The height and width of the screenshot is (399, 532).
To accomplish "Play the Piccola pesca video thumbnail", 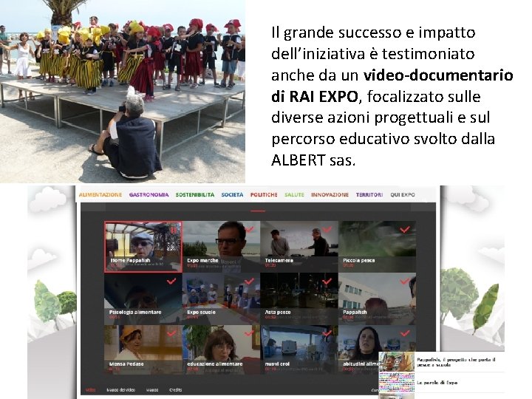I will tap(378, 247).
